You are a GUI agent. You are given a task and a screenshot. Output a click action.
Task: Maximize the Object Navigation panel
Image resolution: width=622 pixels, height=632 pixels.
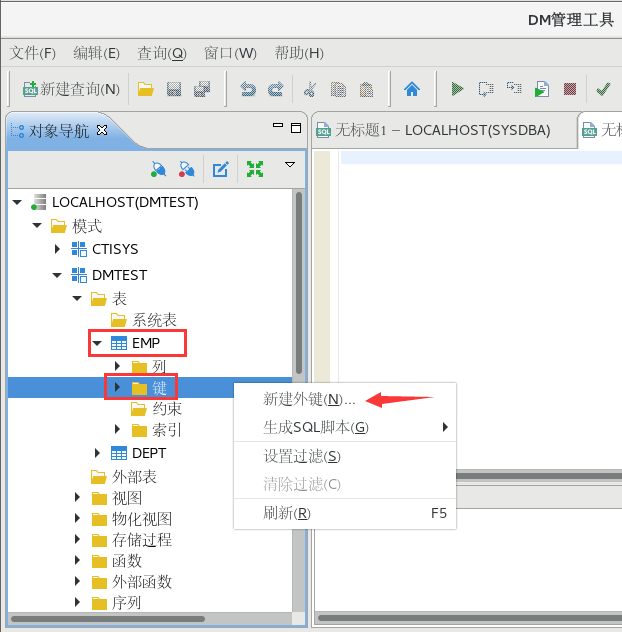pyautogui.click(x=296, y=128)
